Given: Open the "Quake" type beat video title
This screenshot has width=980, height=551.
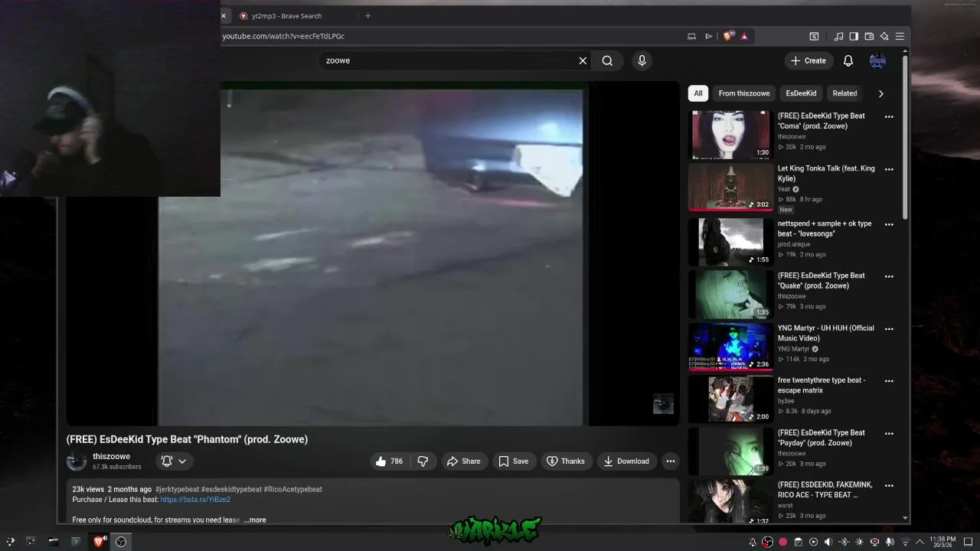Looking at the screenshot, I should 822,281.
